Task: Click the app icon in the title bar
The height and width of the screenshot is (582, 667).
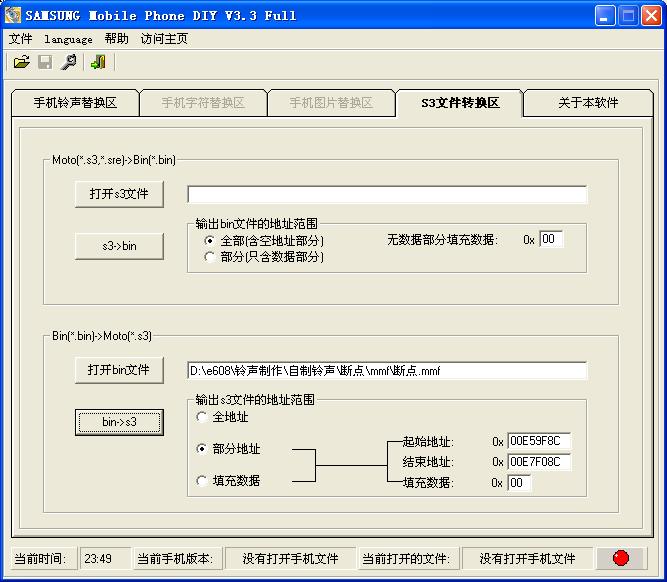Action: tap(12, 15)
